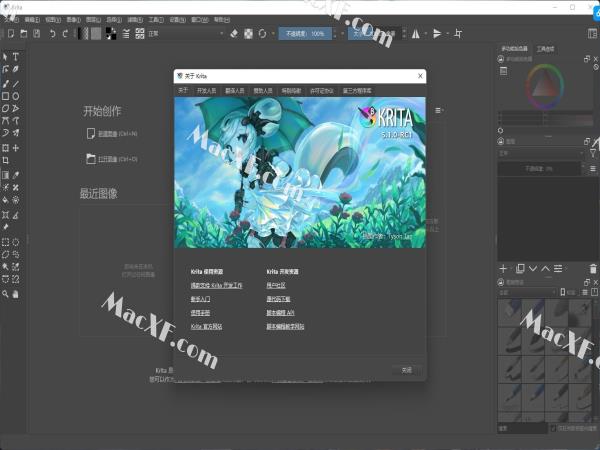Select the Zoom magnifier tool

pos(5,294)
